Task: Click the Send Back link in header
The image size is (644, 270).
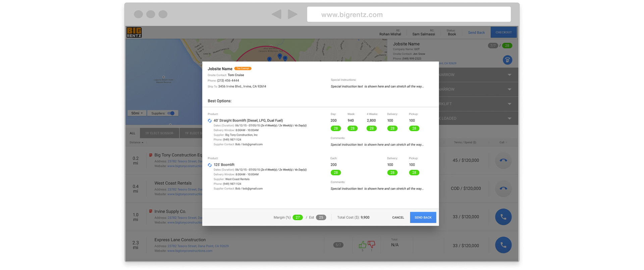Action: (476, 33)
